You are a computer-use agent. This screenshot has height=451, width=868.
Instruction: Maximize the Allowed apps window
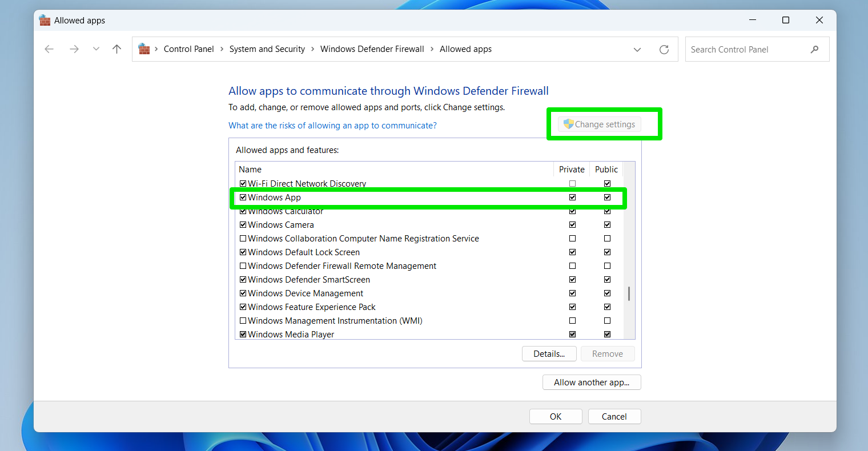(786, 20)
